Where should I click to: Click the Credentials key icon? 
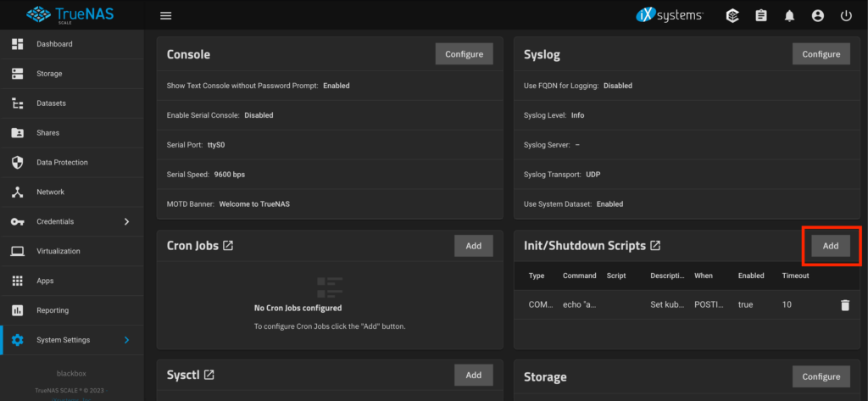[18, 221]
